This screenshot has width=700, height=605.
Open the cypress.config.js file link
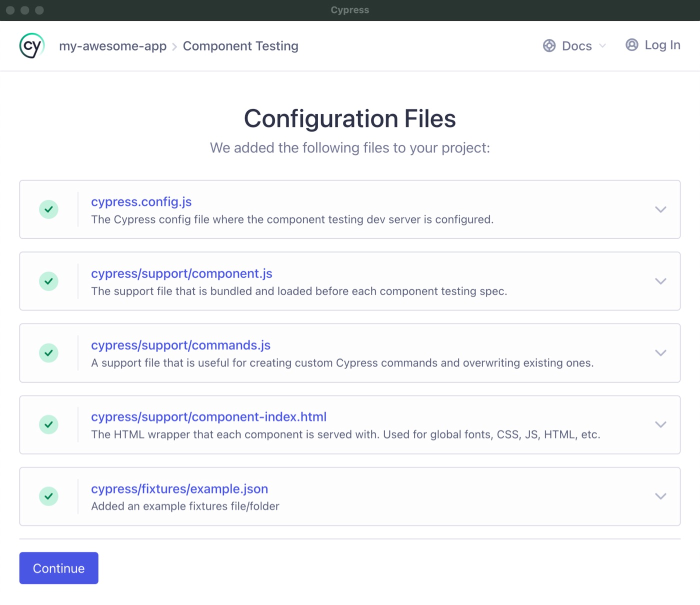click(x=142, y=201)
